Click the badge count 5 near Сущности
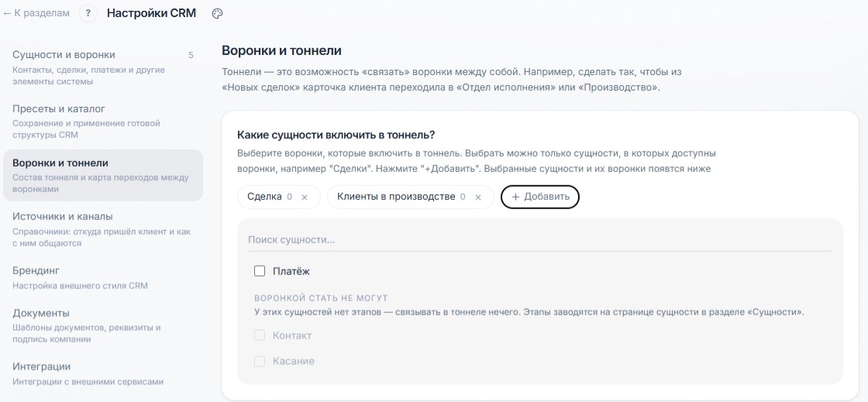The height and width of the screenshot is (402, 868). point(191,55)
